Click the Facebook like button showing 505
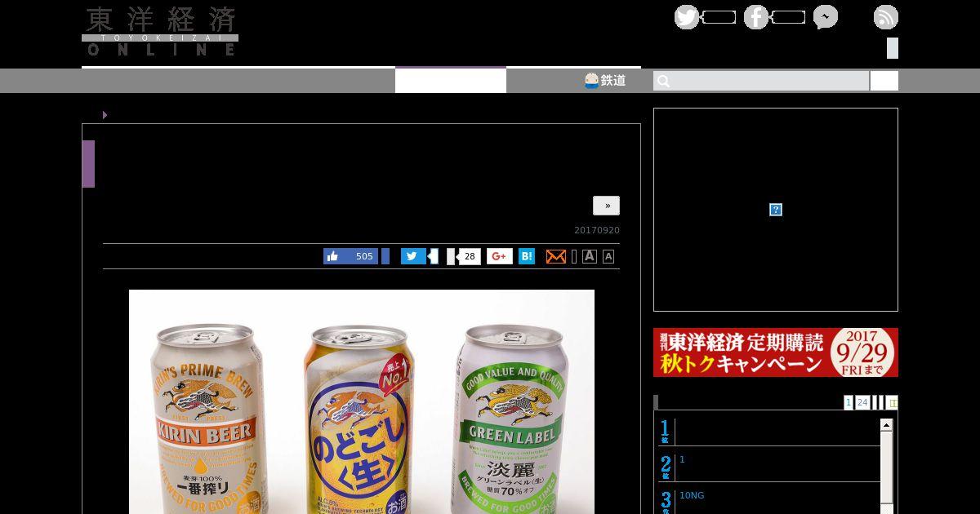This screenshot has height=514, width=980. coord(351,256)
